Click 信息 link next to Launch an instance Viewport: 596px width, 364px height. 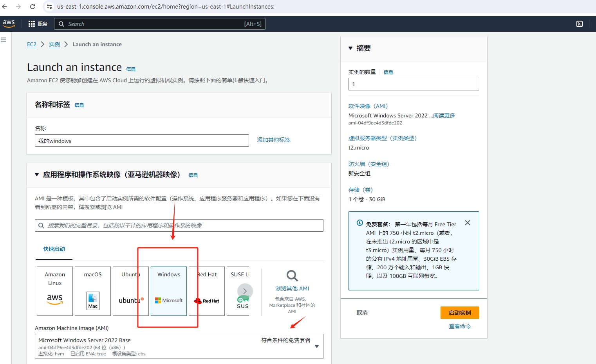click(x=131, y=69)
